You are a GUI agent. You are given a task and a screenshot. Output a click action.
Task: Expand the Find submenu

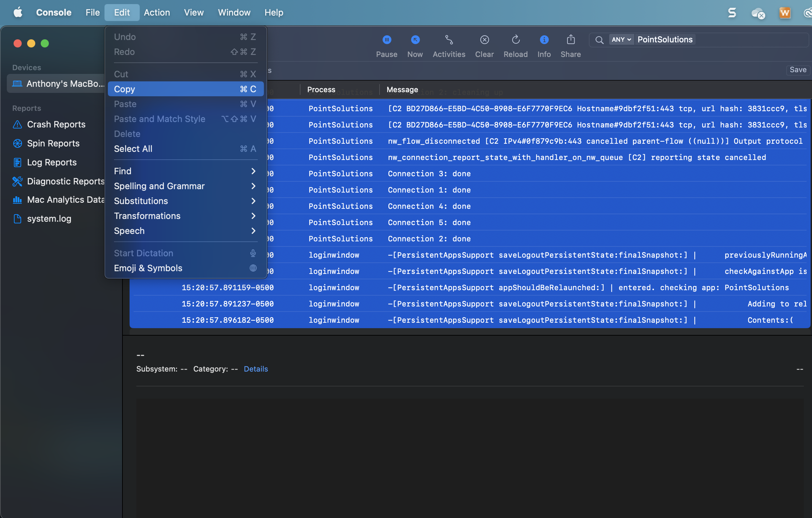185,171
